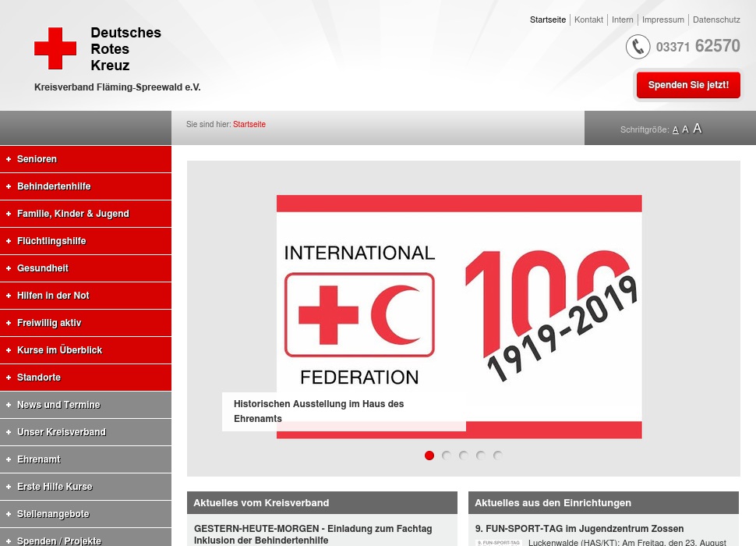The image size is (756, 546).
Task: Open the 9. FUN-SPORT-TAG article headline
Action: tap(579, 529)
